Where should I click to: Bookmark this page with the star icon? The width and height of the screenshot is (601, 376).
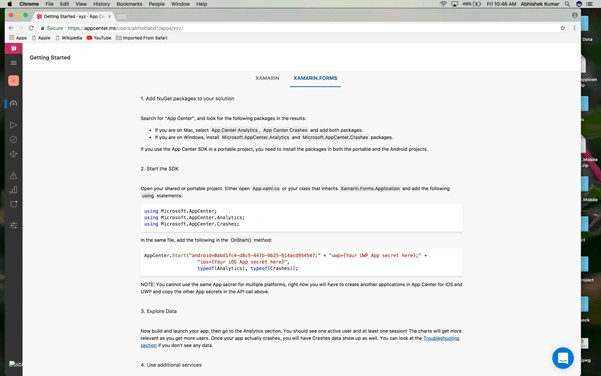click(562, 28)
